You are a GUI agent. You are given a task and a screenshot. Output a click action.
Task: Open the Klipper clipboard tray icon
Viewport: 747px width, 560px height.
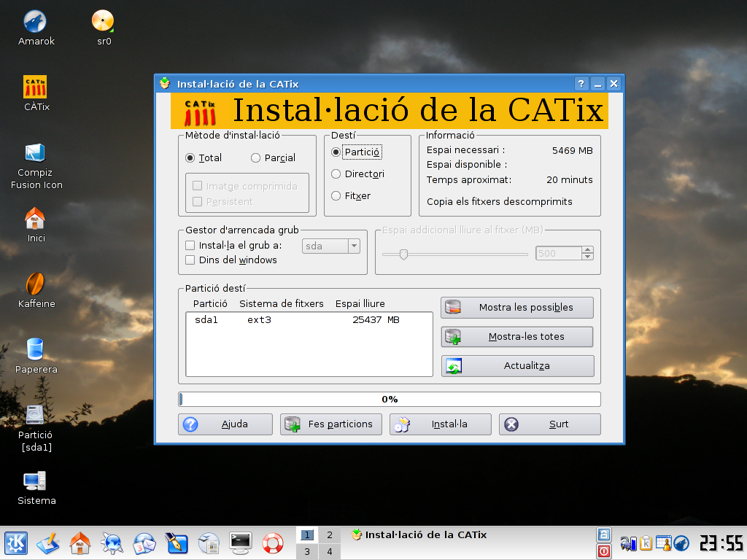pos(646,542)
